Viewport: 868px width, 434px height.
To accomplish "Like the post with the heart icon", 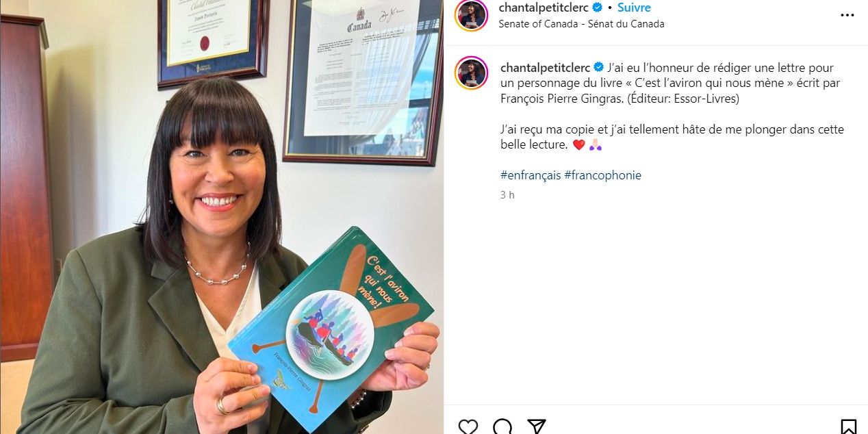I will 468,426.
